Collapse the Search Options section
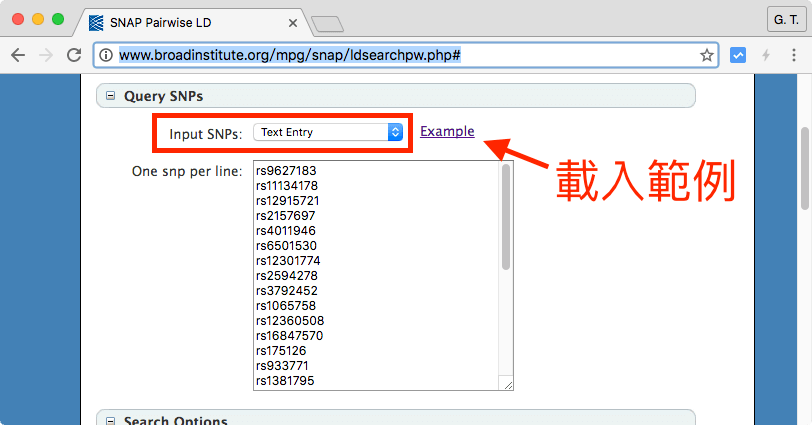The width and height of the screenshot is (812, 425). pyautogui.click(x=110, y=420)
